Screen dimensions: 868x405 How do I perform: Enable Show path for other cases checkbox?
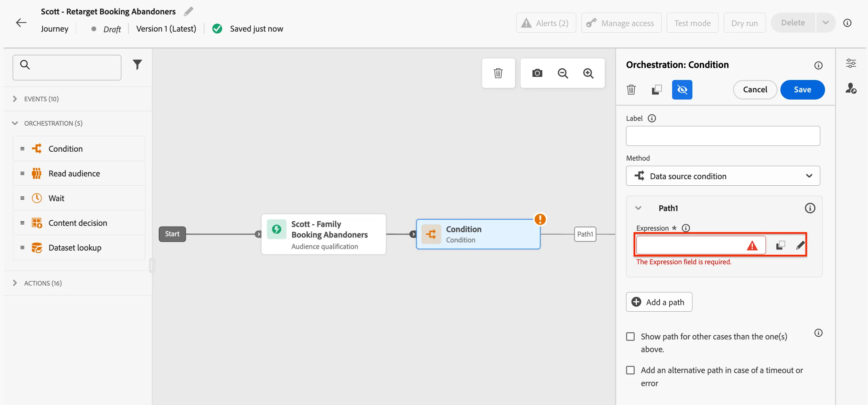click(631, 336)
